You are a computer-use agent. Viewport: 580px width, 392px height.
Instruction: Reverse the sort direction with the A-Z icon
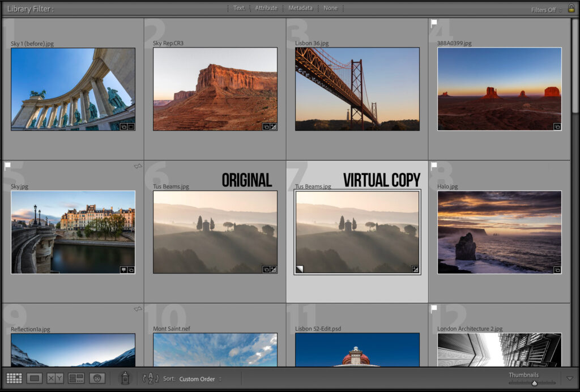point(151,378)
